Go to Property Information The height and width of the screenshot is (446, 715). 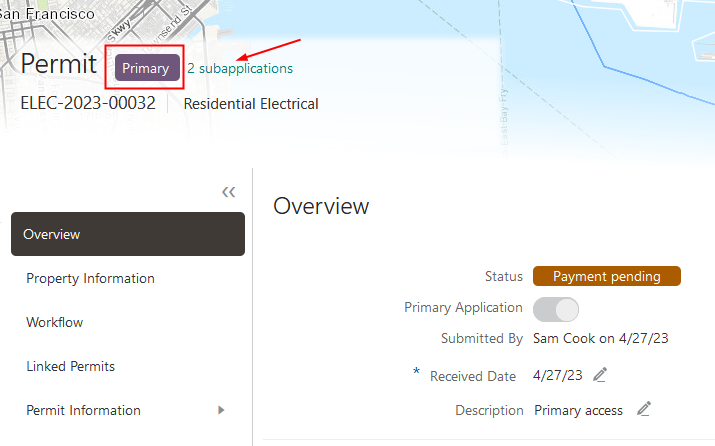pyautogui.click(x=90, y=278)
